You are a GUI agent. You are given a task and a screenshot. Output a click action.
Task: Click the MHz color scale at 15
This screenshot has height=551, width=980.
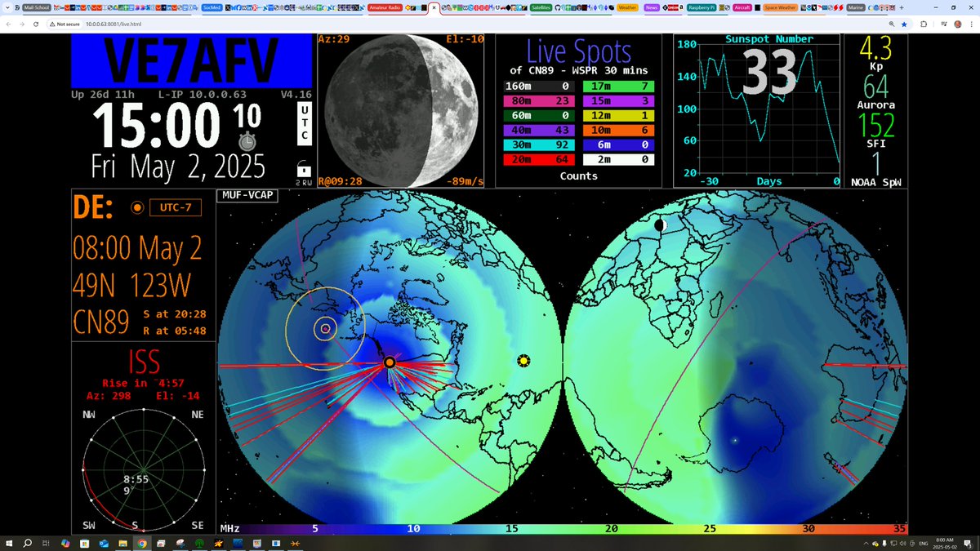pos(512,529)
